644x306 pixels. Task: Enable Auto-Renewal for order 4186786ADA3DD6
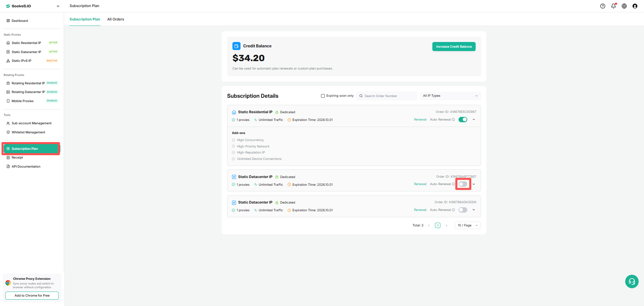pos(463,210)
